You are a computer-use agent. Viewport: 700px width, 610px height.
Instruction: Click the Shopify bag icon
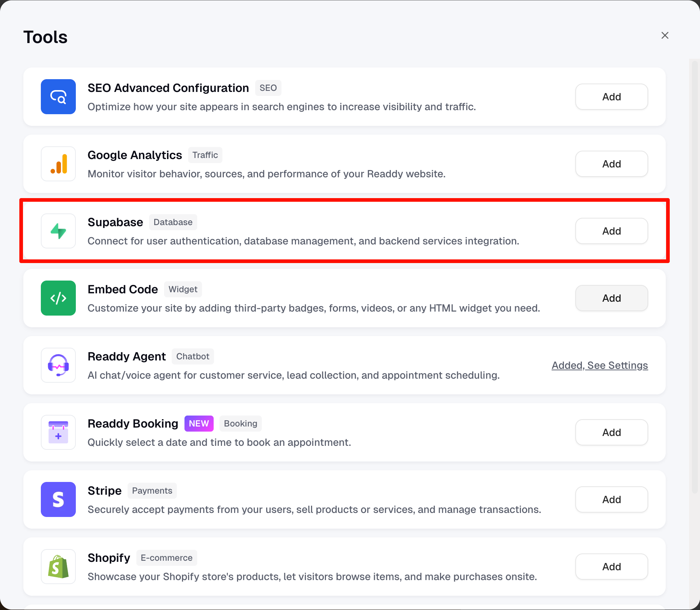click(x=58, y=567)
